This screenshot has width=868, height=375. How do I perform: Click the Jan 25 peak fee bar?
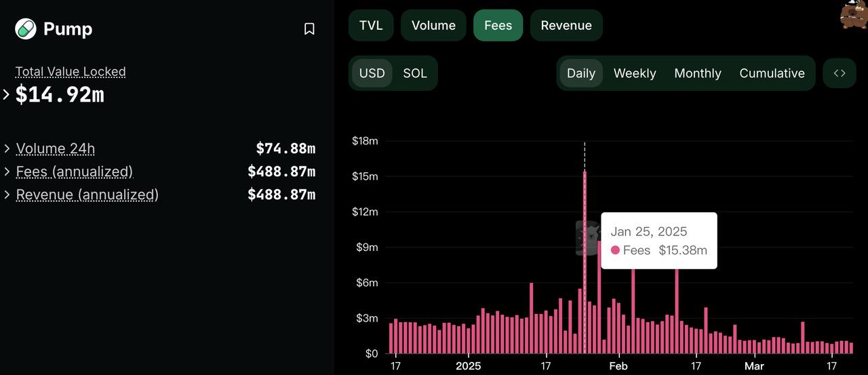[585, 262]
